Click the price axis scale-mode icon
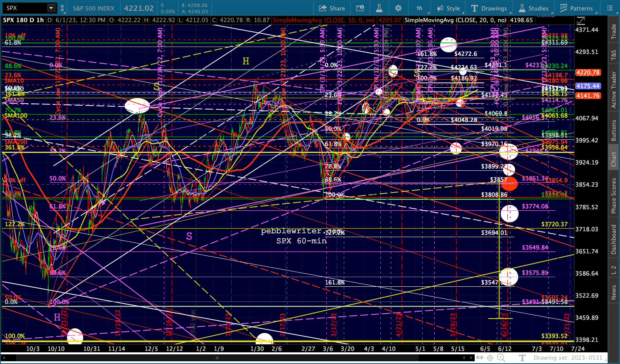The width and height of the screenshot is (620, 364). point(580,21)
